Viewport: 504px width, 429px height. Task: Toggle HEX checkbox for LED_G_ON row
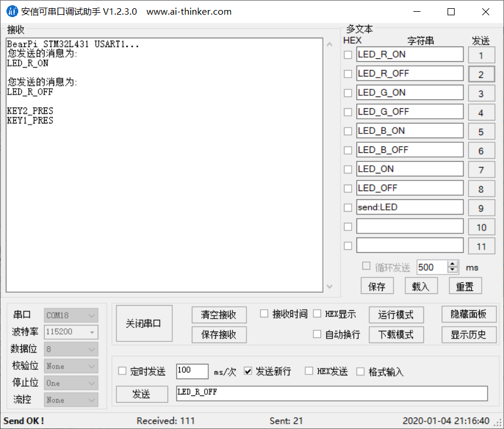pos(348,93)
